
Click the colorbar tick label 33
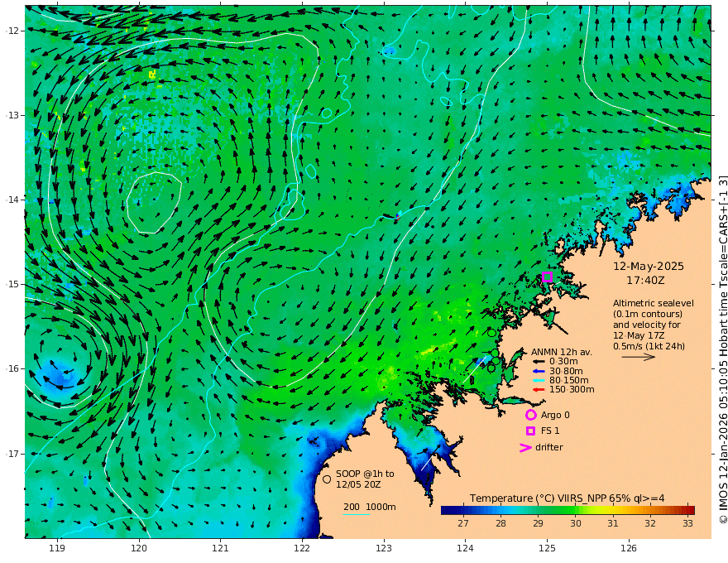[688, 523]
